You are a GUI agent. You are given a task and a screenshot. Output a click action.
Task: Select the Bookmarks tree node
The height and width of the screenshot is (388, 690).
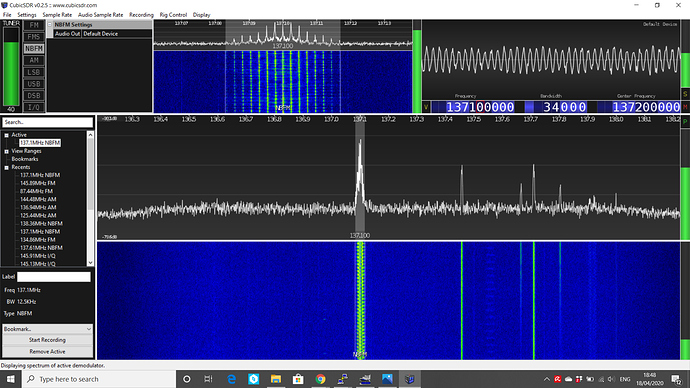click(x=25, y=159)
